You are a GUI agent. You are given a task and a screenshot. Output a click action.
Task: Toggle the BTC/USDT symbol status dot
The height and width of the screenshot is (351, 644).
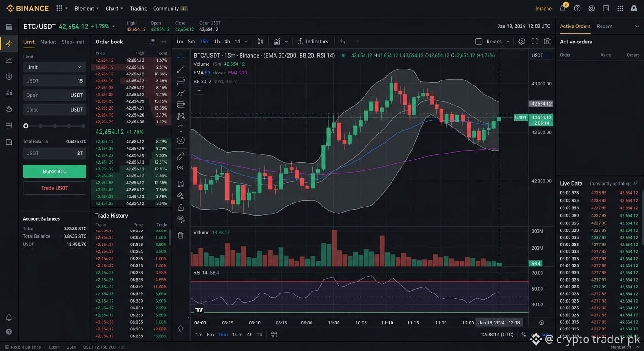[343, 55]
